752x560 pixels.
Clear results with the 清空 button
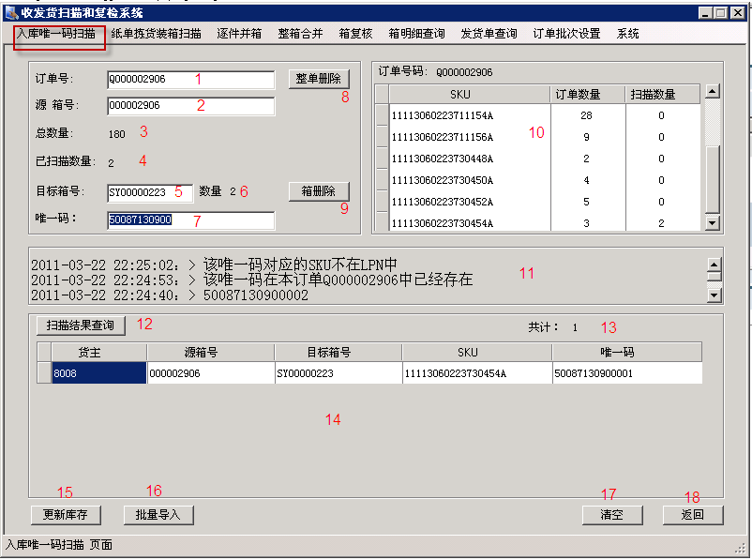point(611,515)
